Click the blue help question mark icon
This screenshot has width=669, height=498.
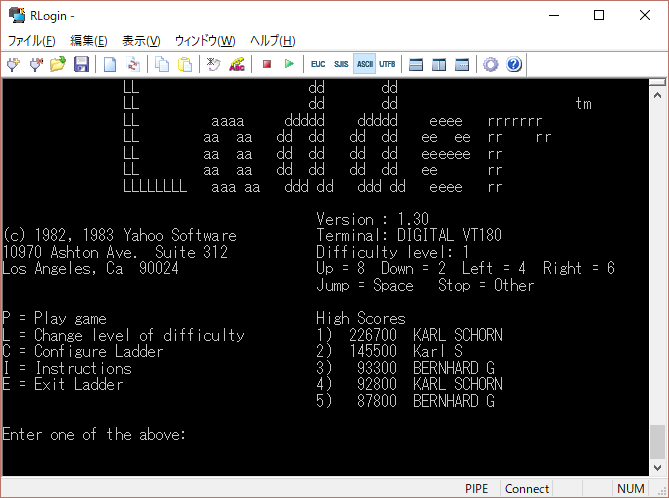(514, 64)
